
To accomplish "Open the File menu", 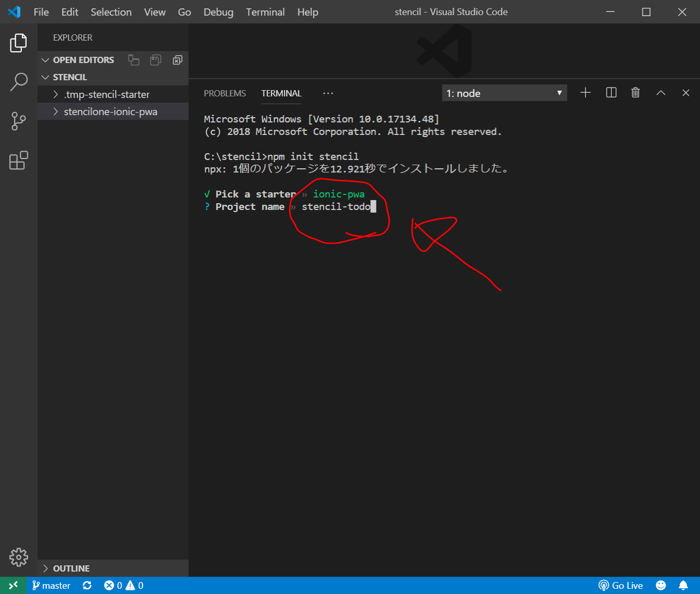I will pyautogui.click(x=41, y=12).
